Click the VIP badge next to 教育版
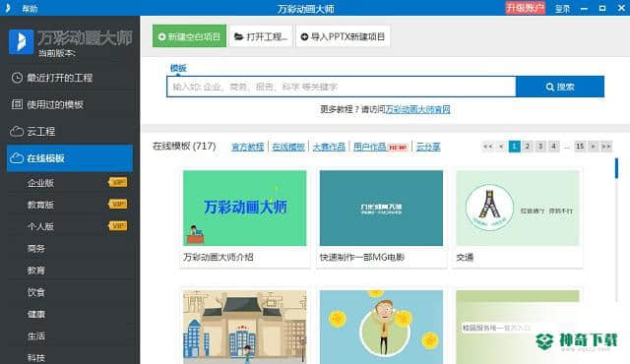630x364 pixels. (118, 205)
